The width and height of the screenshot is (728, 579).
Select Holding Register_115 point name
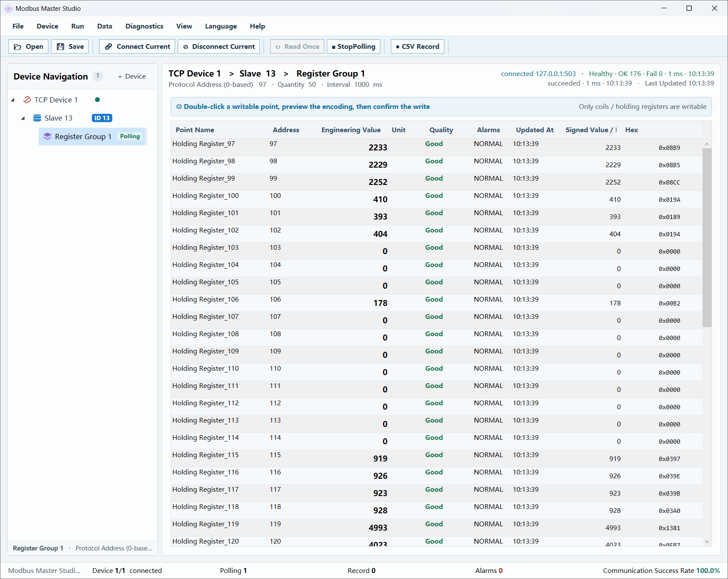pyautogui.click(x=205, y=455)
